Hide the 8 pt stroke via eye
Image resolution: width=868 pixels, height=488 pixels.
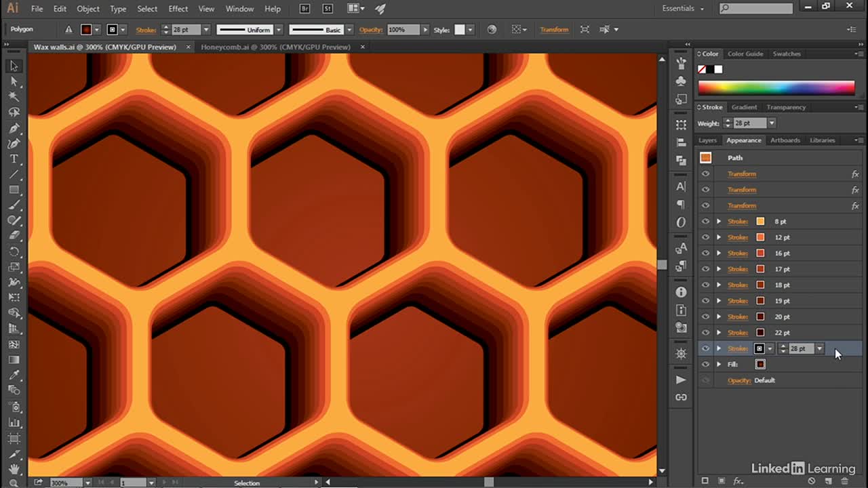706,222
